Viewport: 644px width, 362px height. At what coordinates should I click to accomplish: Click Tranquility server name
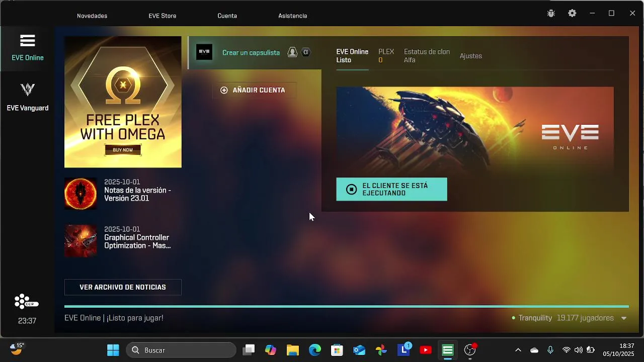(535, 318)
